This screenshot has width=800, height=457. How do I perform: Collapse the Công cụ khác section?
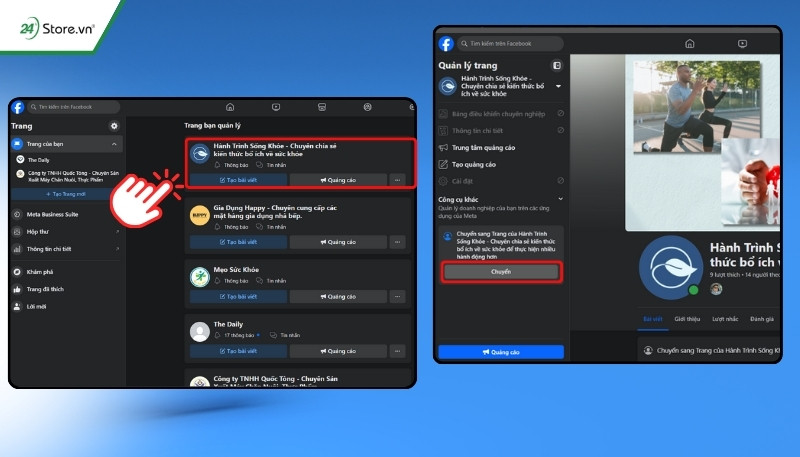[560, 199]
